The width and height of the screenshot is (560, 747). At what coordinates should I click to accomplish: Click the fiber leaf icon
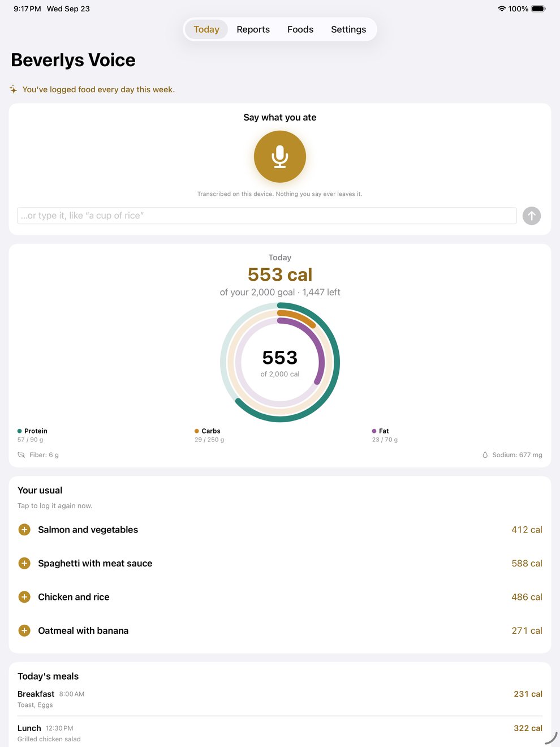[21, 455]
